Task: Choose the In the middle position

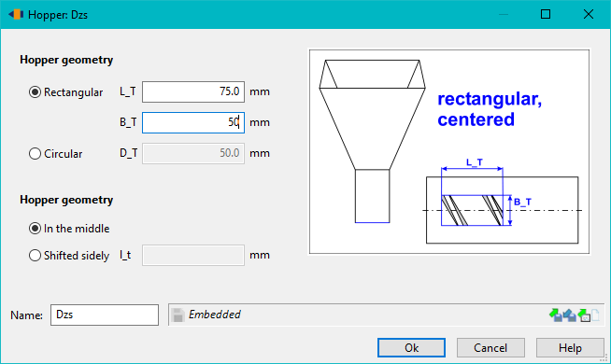Action: (69, 229)
